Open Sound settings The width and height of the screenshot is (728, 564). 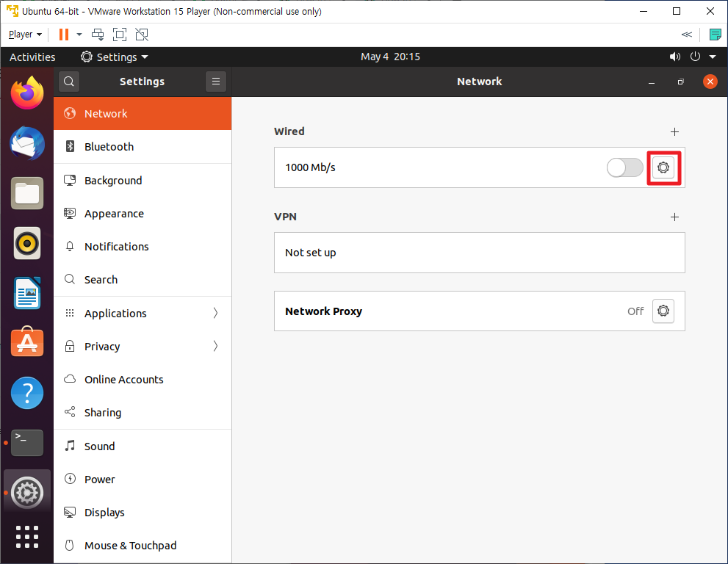143,446
